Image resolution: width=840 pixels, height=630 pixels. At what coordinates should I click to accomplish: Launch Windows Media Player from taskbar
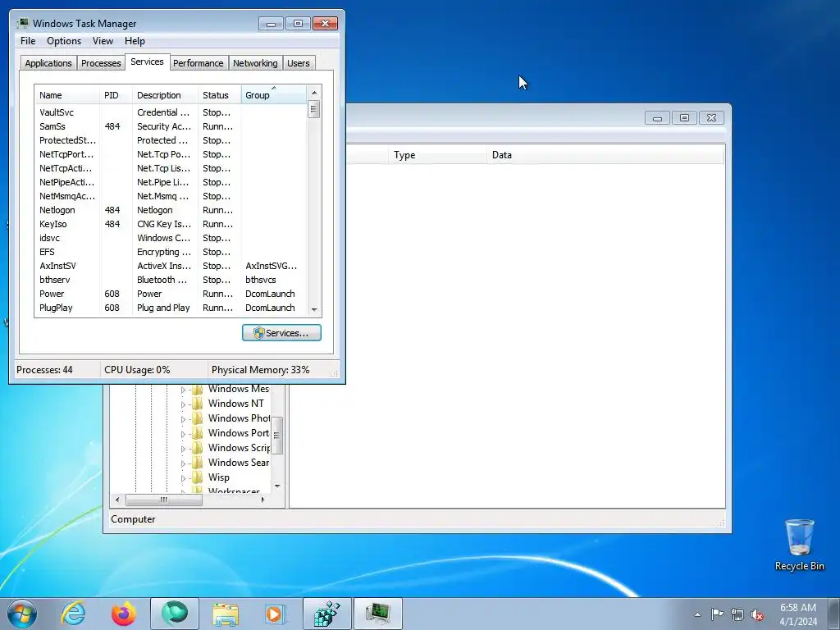(276, 614)
